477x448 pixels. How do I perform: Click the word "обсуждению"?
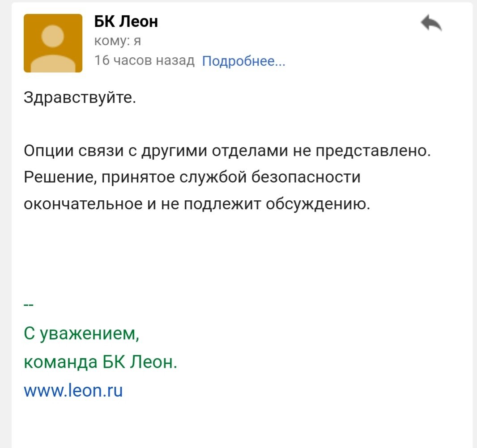318,204
